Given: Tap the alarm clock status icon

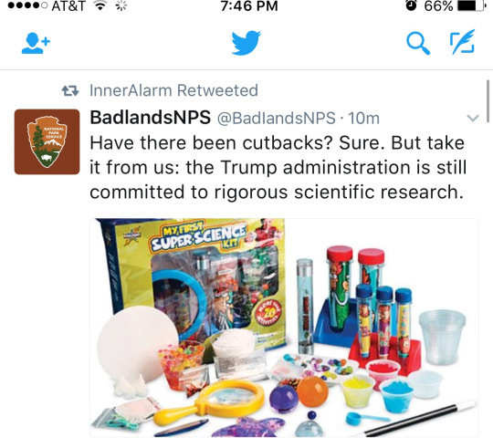Looking at the screenshot, I should point(411,5).
